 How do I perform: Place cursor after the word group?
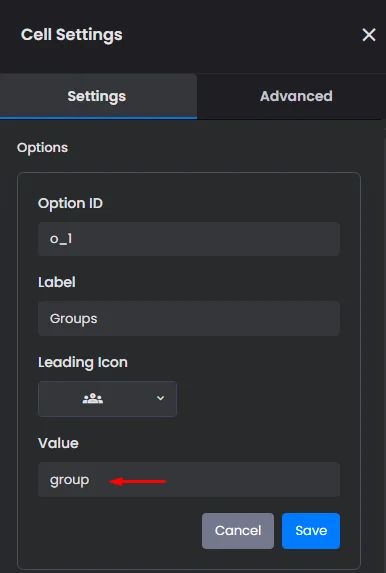pos(90,480)
